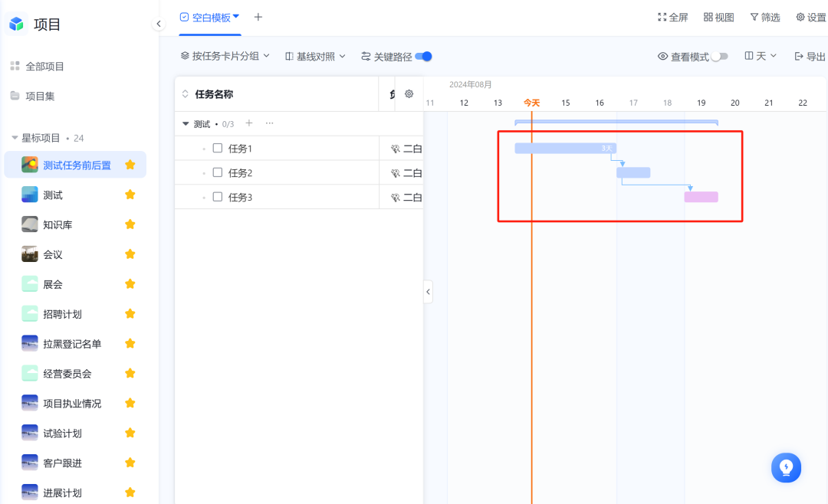Open 基线对照 baseline dropdown
The height and width of the screenshot is (504, 828).
tap(315, 56)
